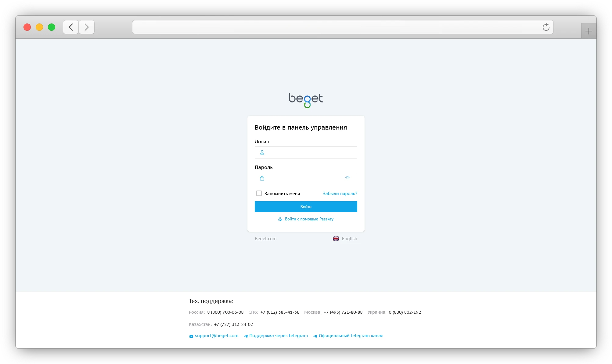The width and height of the screenshot is (612, 364).
Task: Open the support@beget.com email link
Action: (x=216, y=336)
